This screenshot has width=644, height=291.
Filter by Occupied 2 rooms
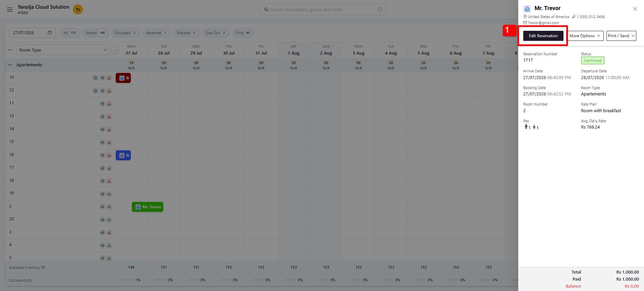pos(125,33)
